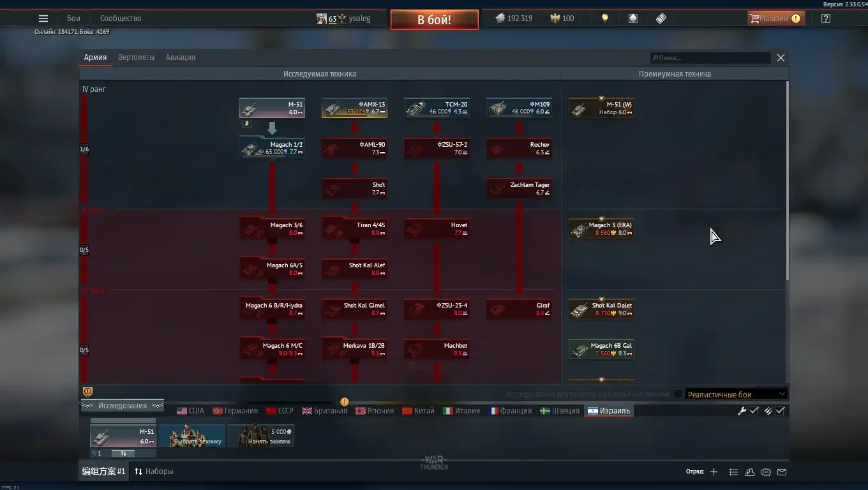868x490 pixels.
Task: Open the Сообщество menu
Action: (x=121, y=19)
